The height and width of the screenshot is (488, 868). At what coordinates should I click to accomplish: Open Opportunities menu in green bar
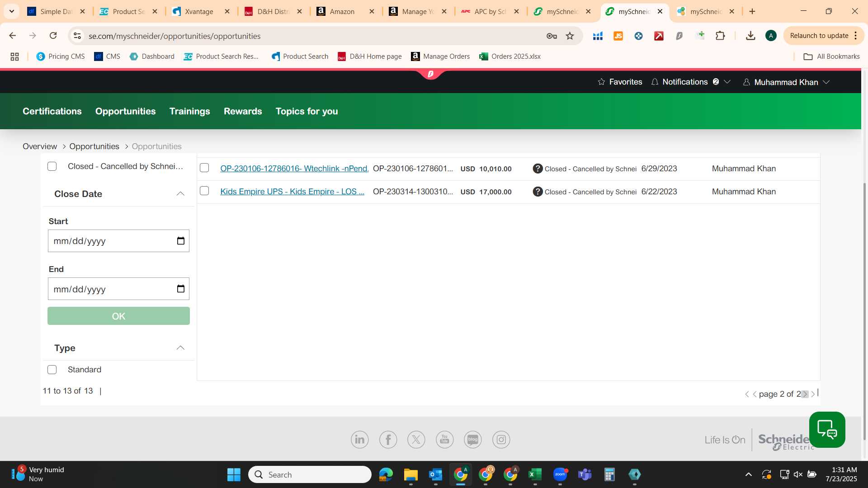tap(125, 111)
